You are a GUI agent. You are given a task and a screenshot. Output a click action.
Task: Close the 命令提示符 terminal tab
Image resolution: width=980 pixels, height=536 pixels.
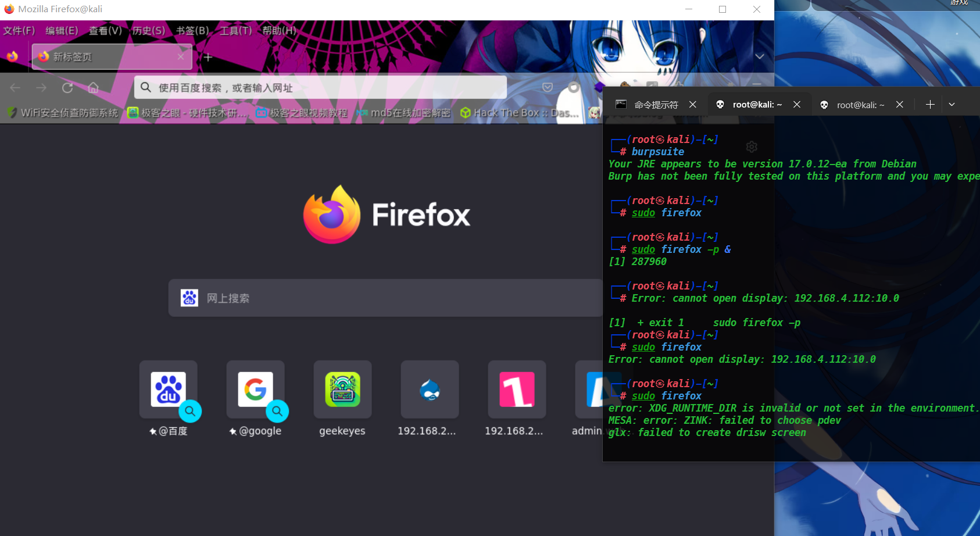pos(693,105)
